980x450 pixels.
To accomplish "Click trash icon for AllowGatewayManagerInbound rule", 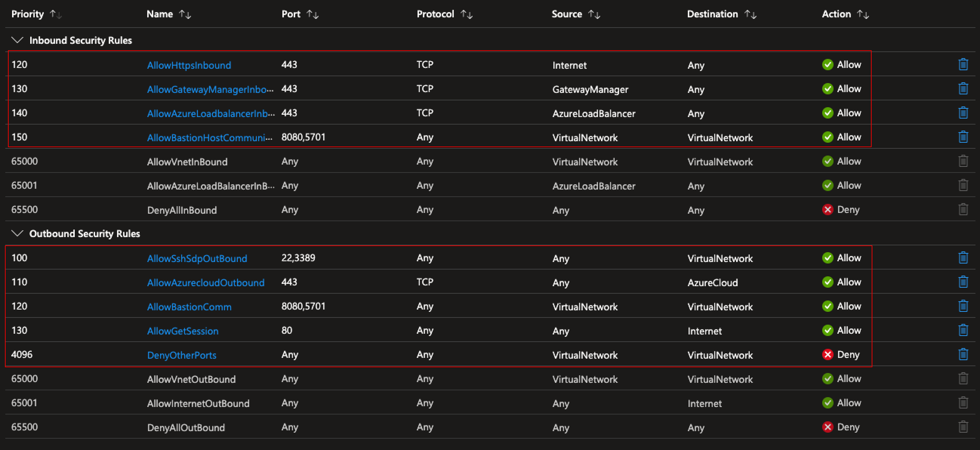I will click(x=963, y=89).
